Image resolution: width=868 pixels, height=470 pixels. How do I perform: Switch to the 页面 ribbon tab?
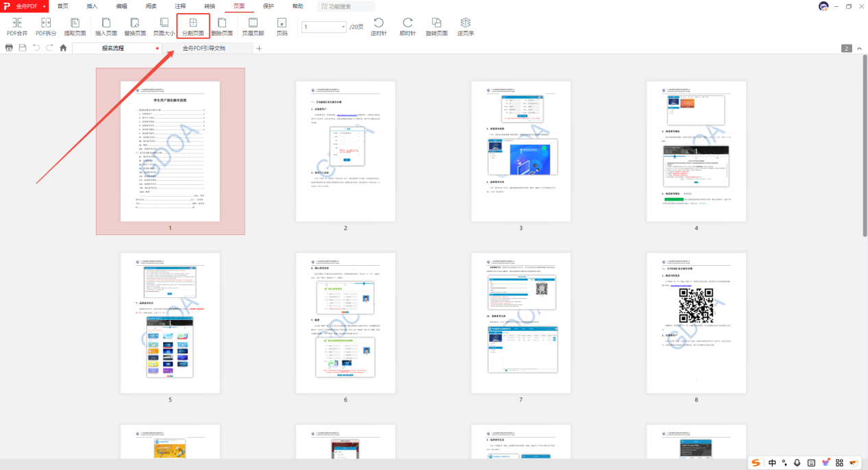pyautogui.click(x=239, y=6)
